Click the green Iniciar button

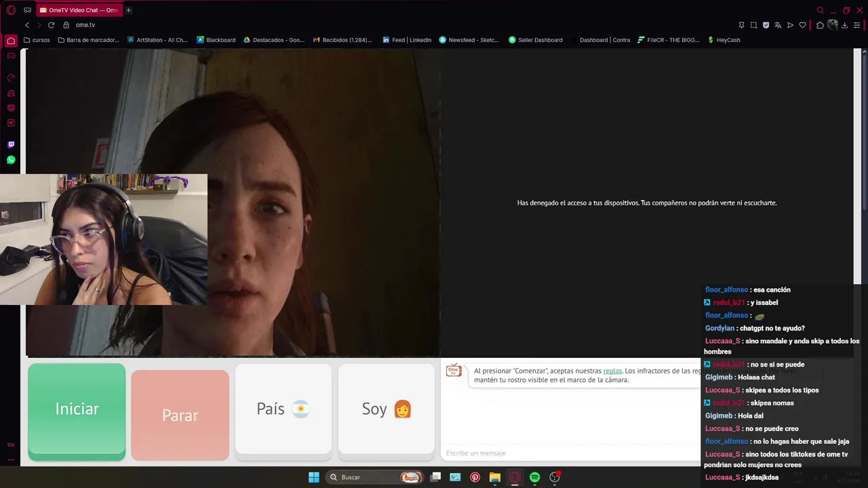77,411
